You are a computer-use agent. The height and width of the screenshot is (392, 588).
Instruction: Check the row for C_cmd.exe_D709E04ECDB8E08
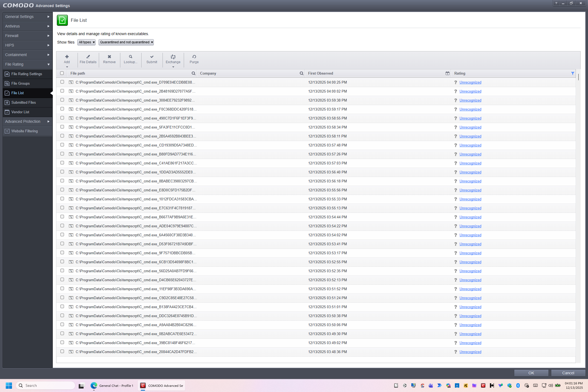(62, 82)
